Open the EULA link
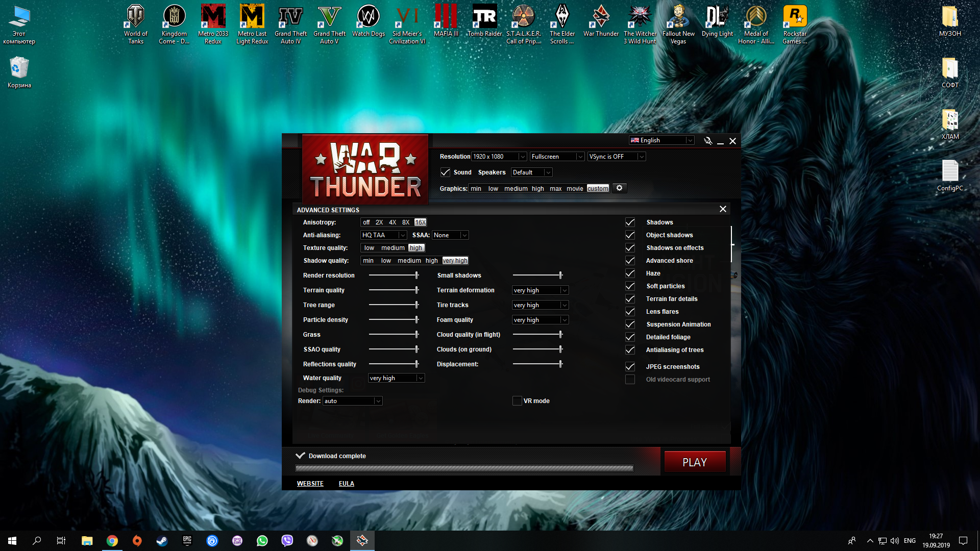980x551 pixels. 347,484
